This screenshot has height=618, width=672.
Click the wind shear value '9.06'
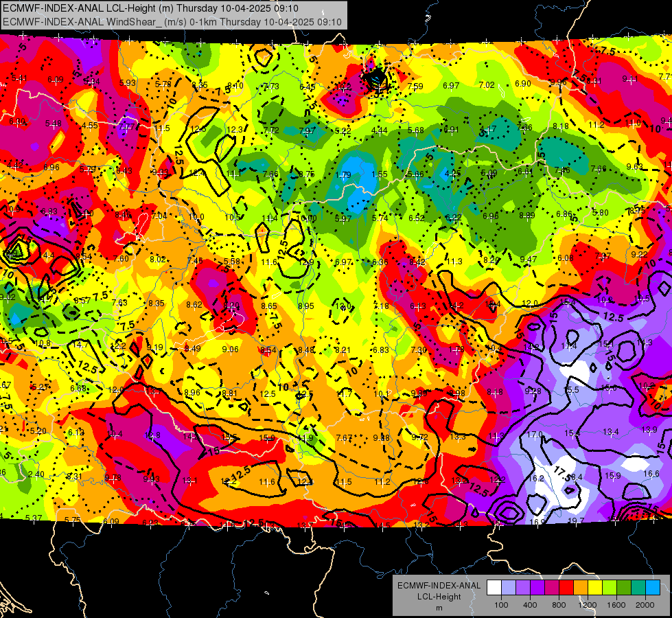[x=231, y=349]
